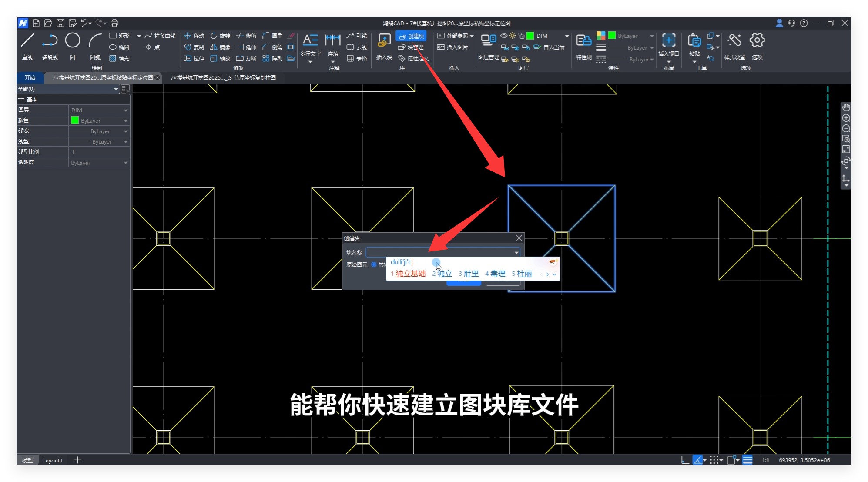868x482 pixels.
Task: Switch to the 开始 start tab
Action: click(x=30, y=77)
